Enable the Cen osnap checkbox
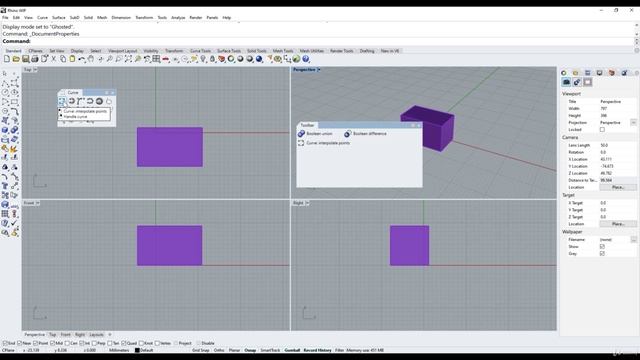 [x=67, y=343]
